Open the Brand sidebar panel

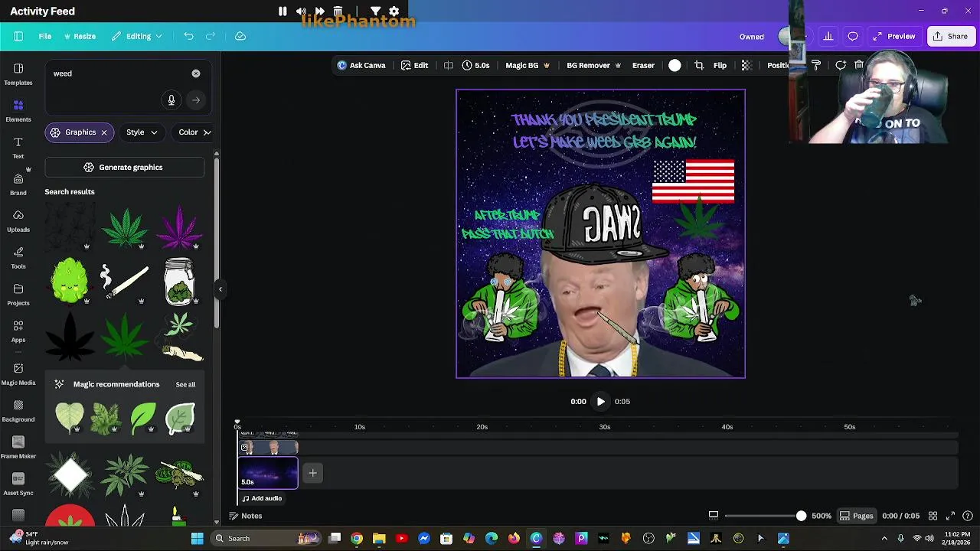tap(18, 184)
